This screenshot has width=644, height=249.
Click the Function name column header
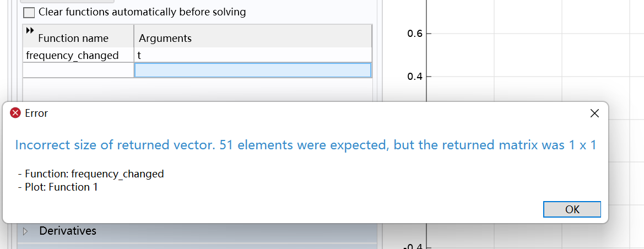point(73,38)
